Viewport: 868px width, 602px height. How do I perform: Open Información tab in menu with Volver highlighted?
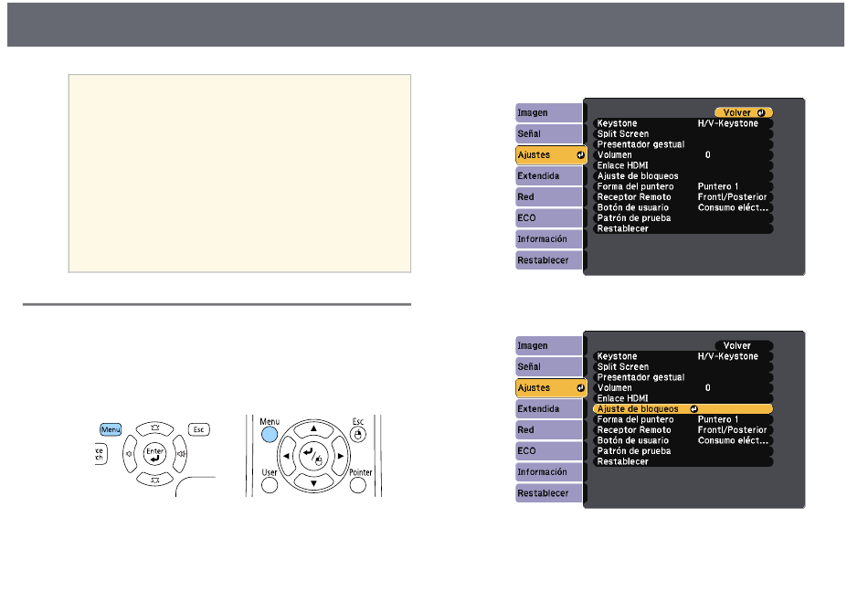(x=548, y=239)
